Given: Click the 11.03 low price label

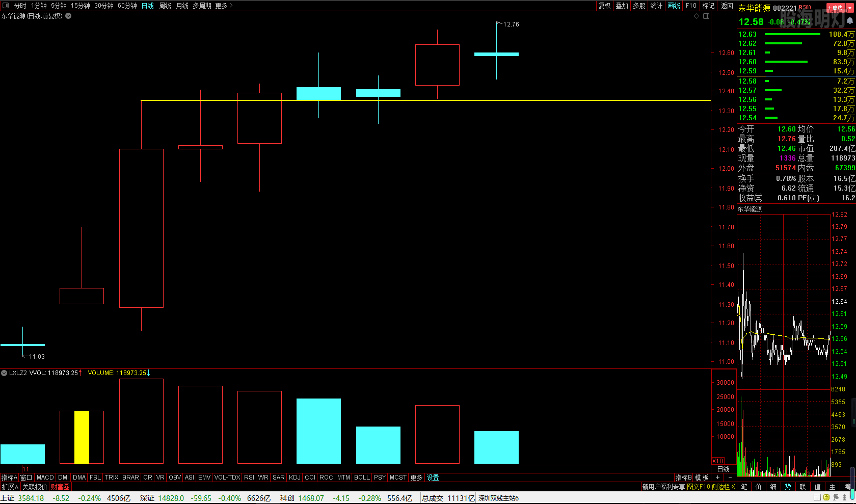Looking at the screenshot, I should (x=37, y=356).
